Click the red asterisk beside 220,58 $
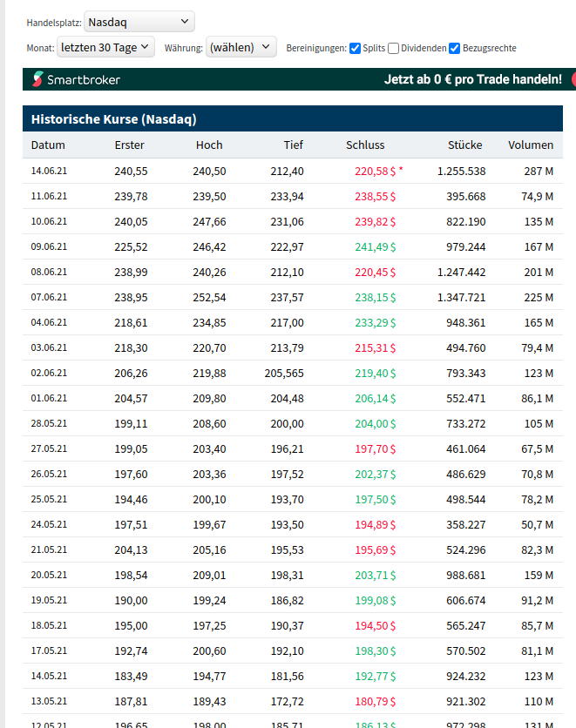Image resolution: width=576 pixels, height=728 pixels. 401,169
